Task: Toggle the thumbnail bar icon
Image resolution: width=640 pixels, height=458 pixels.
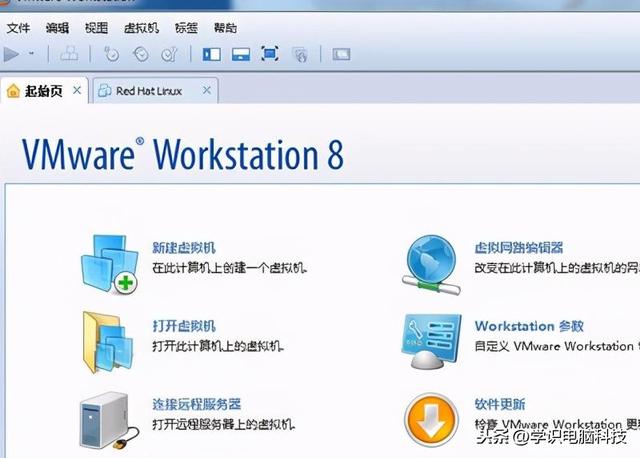Action: click(x=241, y=54)
